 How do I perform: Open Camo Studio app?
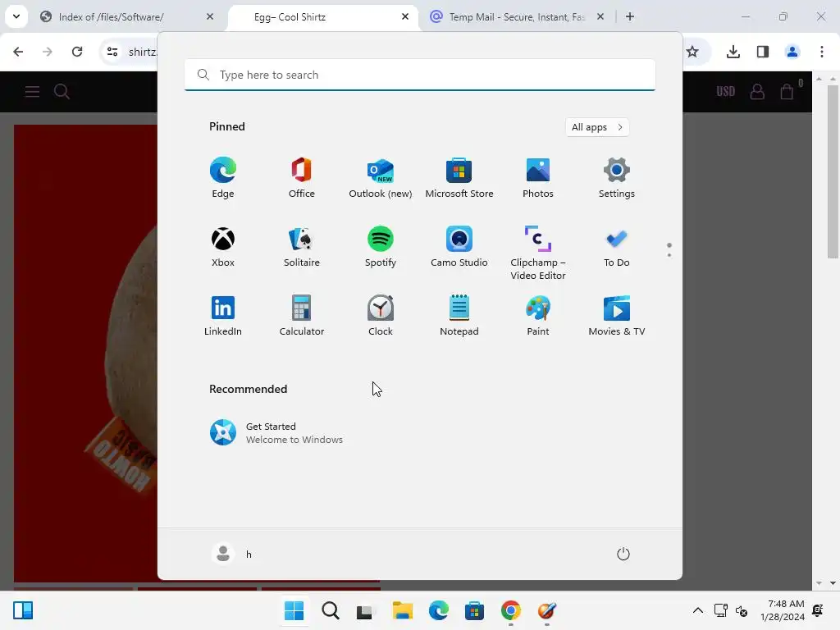click(x=459, y=247)
